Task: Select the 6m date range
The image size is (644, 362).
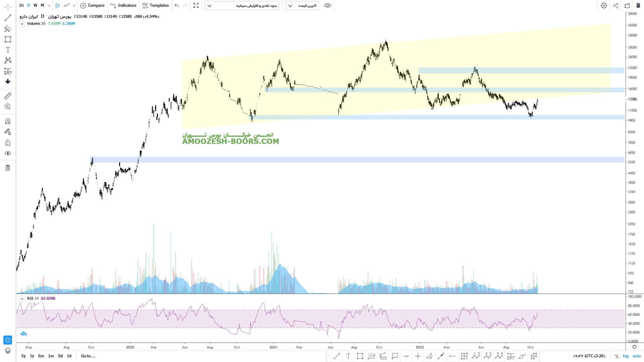Action: click(41, 356)
